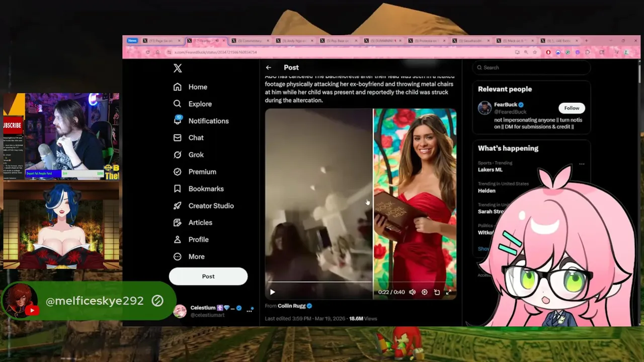The image size is (644, 362).
Task: Click the 18.6M Views count
Action: pyautogui.click(x=363, y=319)
